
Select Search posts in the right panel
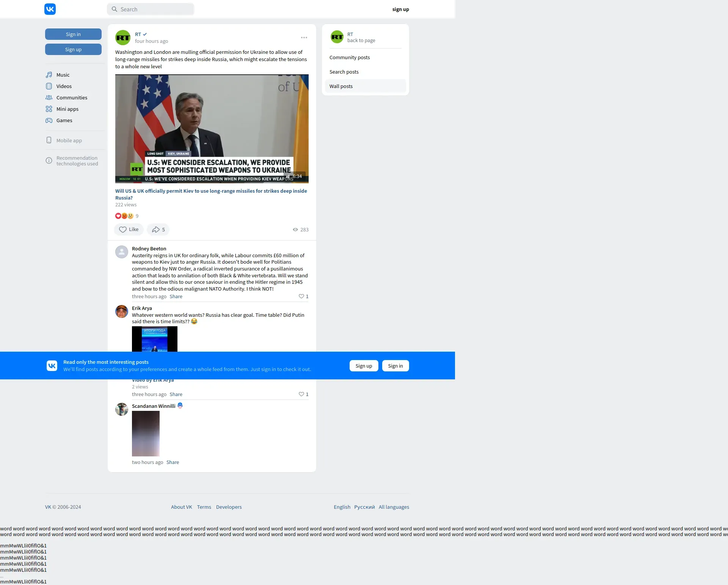tap(344, 72)
